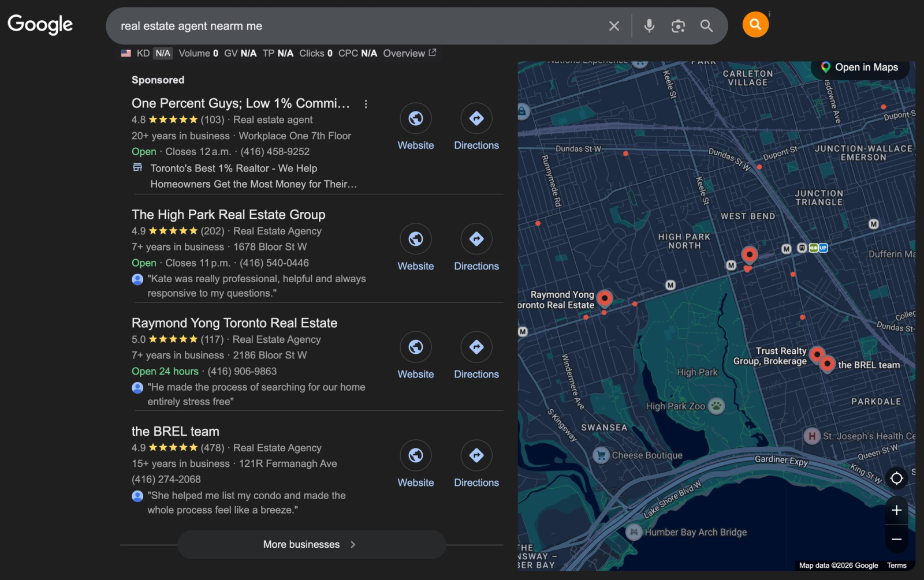Click the Trust Realty Group map pin
This screenshot has width=924, height=580.
[x=817, y=354]
